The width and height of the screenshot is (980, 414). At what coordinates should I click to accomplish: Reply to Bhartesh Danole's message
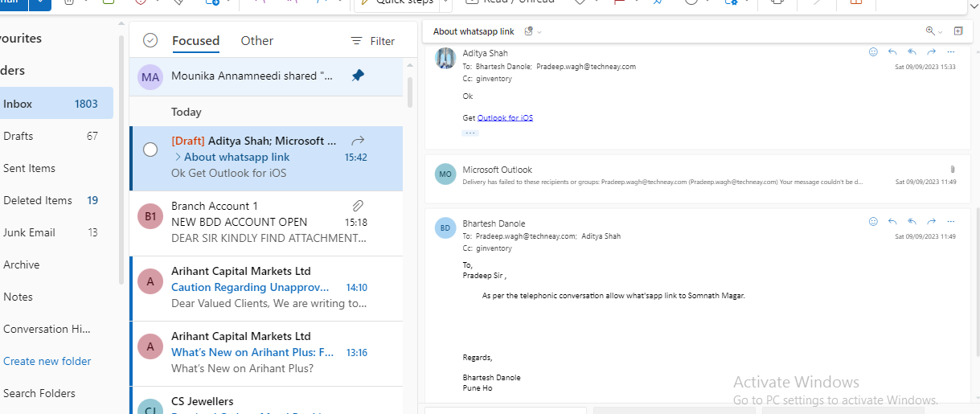(892, 222)
